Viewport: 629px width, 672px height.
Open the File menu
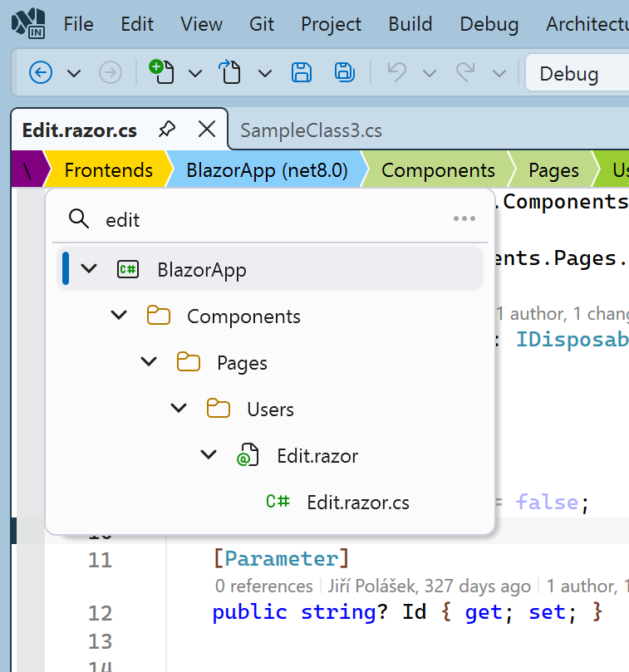click(x=78, y=24)
